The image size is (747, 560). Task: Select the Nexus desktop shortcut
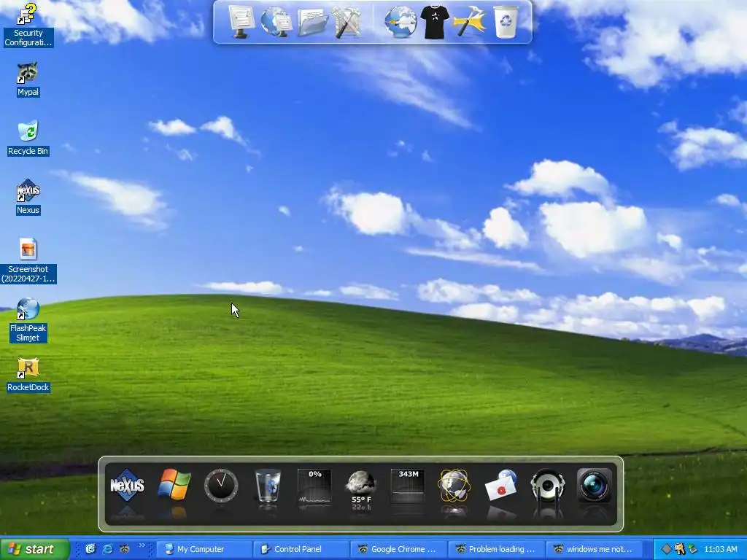click(28, 197)
